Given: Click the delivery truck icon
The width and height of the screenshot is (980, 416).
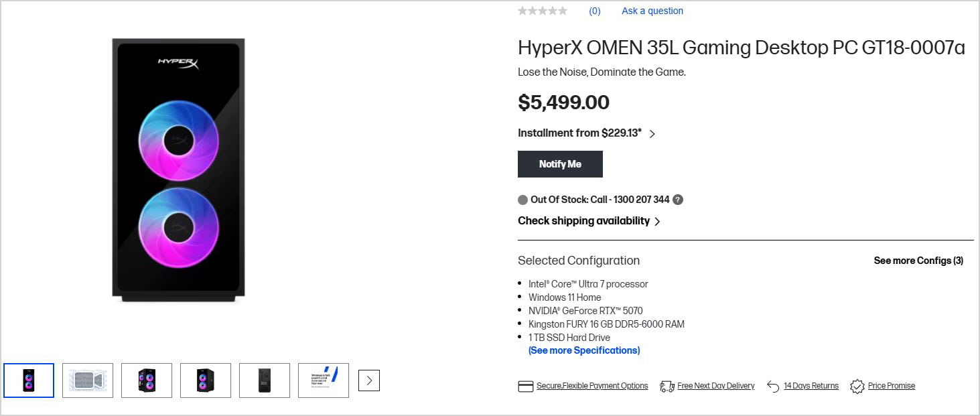Looking at the screenshot, I should tap(667, 387).
